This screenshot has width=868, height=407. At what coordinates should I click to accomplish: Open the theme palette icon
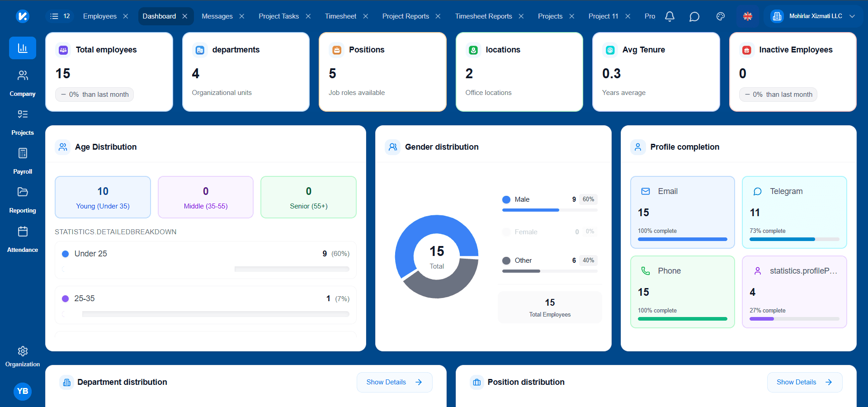point(720,16)
